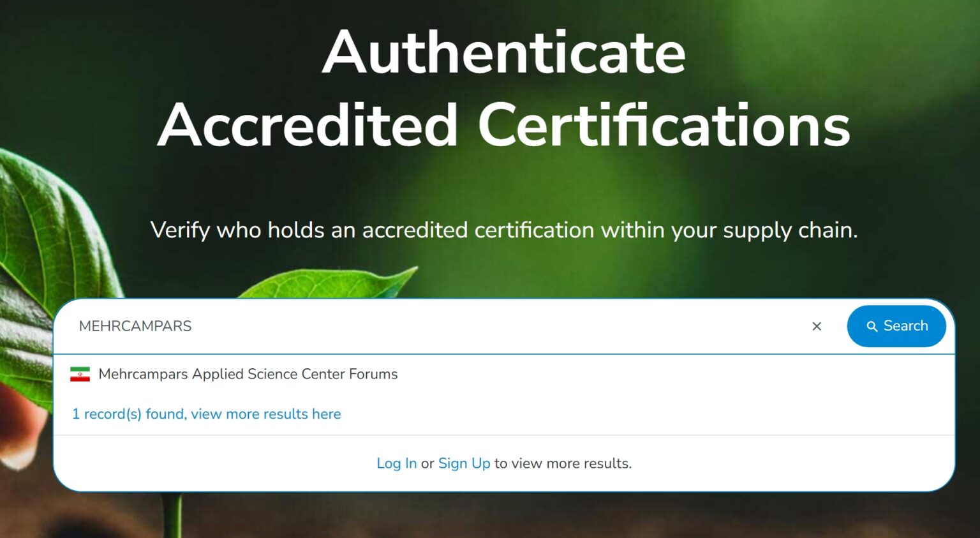Click the typed MEHRCAMPARS search text
The image size is (980, 538).
[x=135, y=326]
